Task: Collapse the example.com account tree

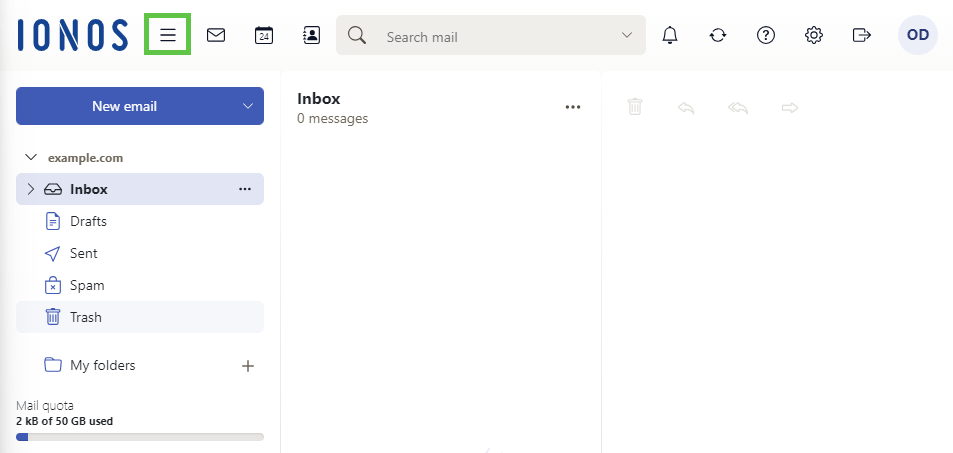Action: click(31, 158)
